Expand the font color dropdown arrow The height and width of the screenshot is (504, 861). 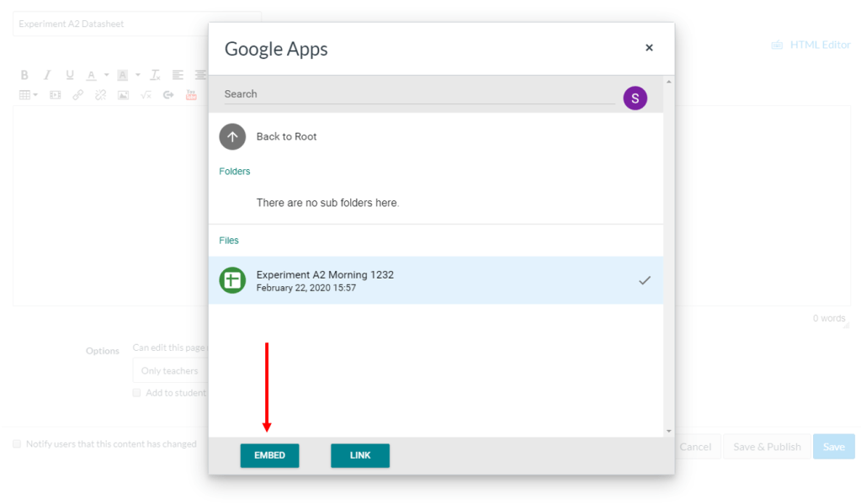click(106, 75)
